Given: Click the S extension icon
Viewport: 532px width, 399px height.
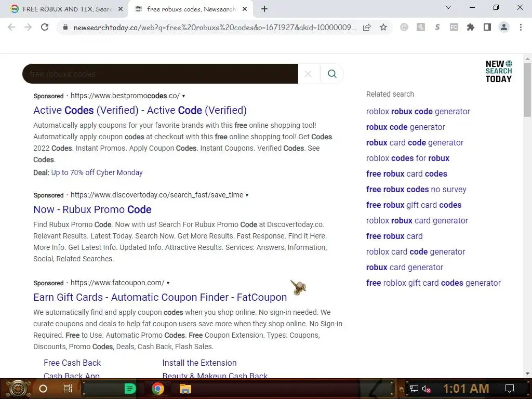Looking at the screenshot, I should coord(437,27).
